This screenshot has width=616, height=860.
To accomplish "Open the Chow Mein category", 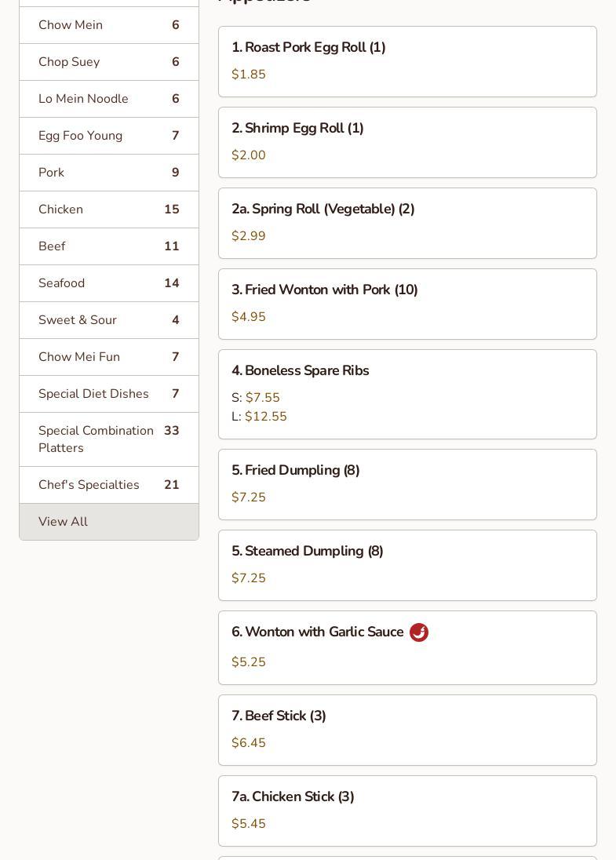I will (108, 25).
